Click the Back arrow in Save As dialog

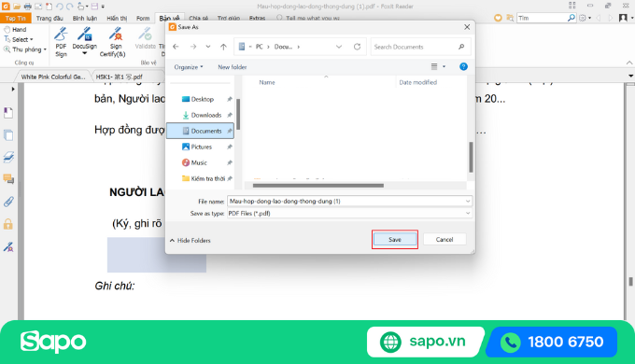(176, 47)
